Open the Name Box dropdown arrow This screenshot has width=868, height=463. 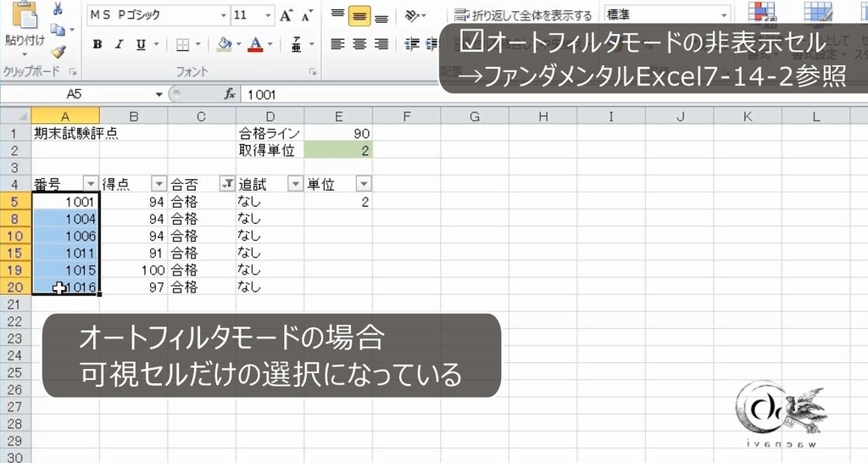(159, 95)
